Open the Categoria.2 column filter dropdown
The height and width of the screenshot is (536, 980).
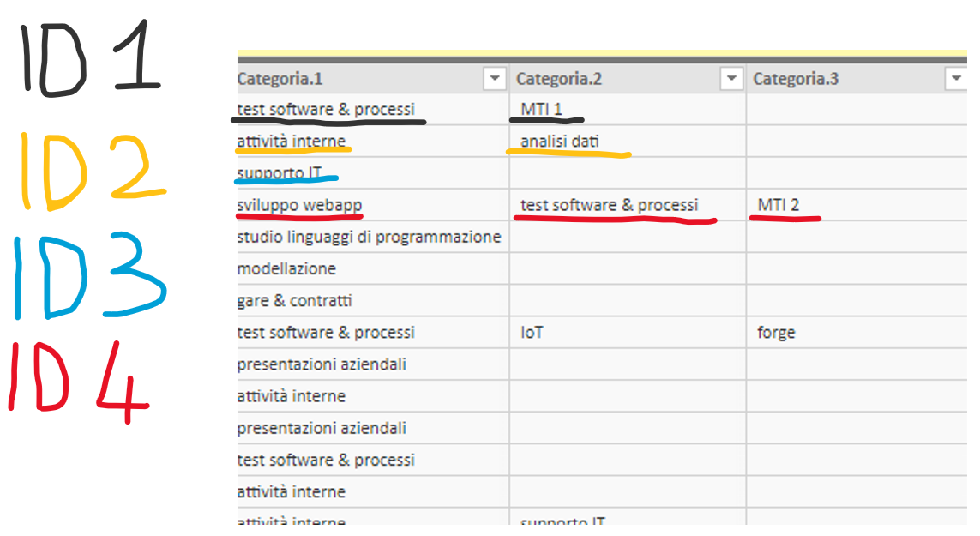pos(730,79)
